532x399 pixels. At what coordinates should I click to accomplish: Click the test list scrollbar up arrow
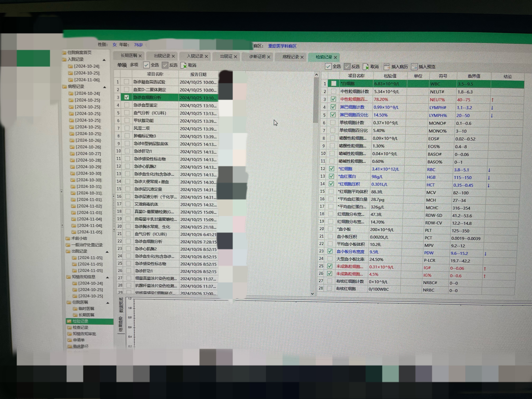(316, 75)
